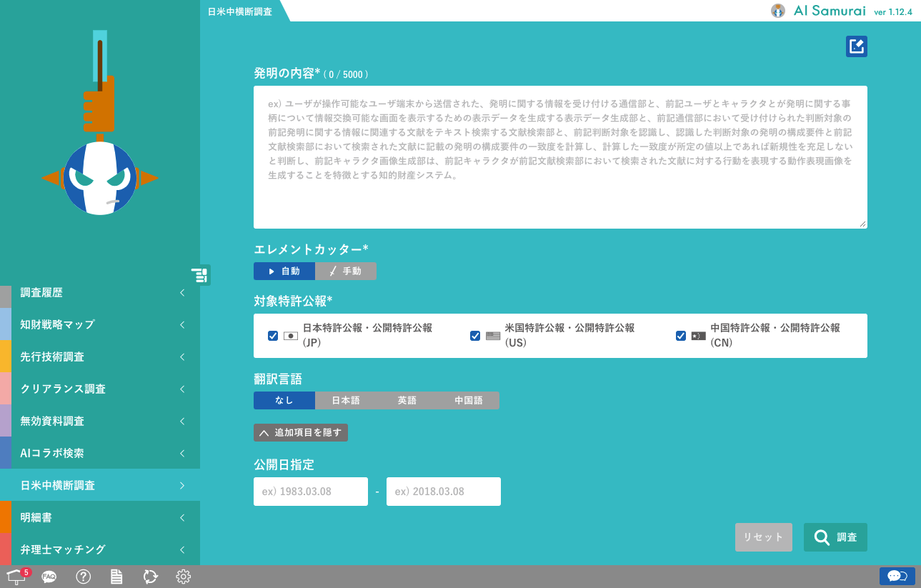This screenshot has width=921, height=588.
Task: Uncheck 日本特許公報 (JP) checkbox
Action: tap(272, 336)
